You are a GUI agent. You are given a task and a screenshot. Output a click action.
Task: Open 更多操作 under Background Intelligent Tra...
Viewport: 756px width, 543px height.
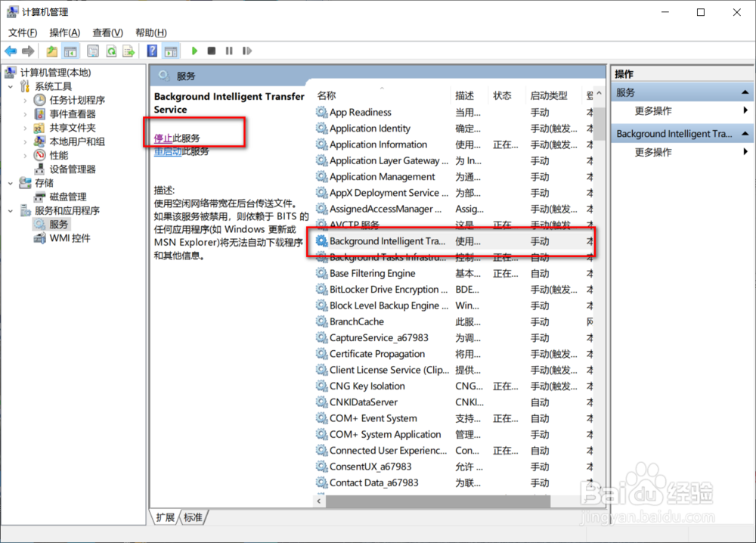coord(653,152)
